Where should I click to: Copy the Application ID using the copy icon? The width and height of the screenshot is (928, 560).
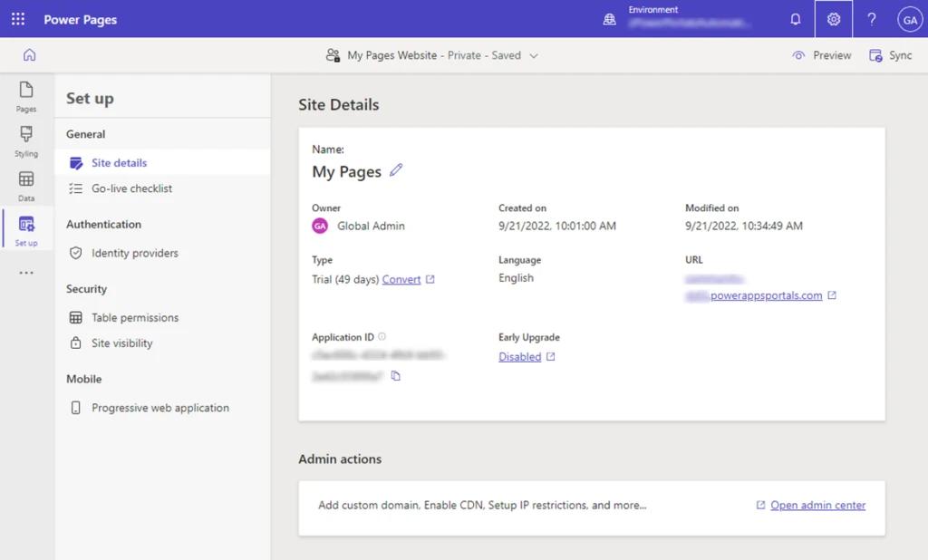point(395,374)
